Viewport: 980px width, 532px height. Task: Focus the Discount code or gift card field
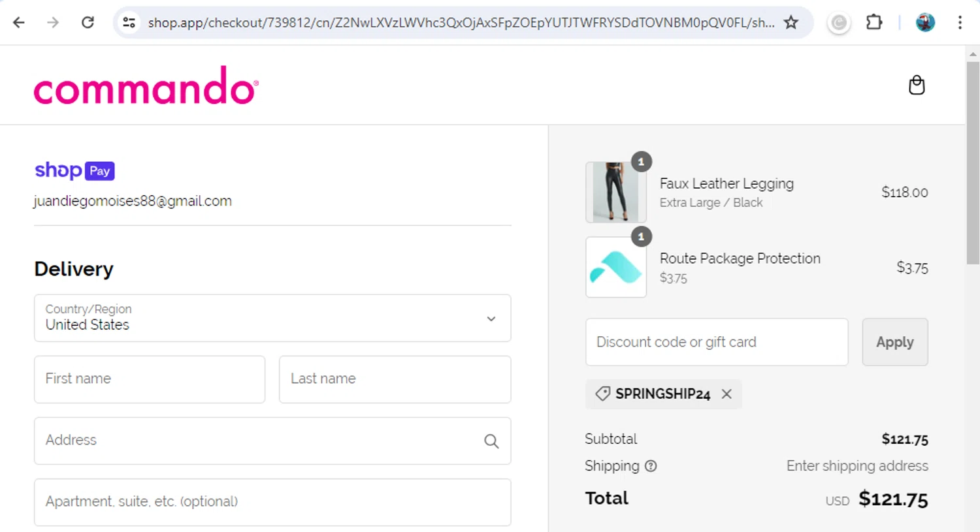[x=717, y=342]
